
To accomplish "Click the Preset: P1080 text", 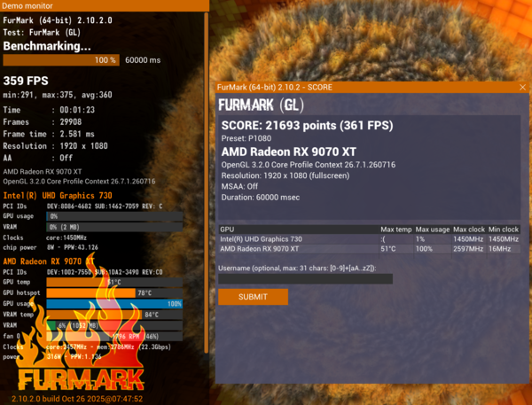I will pyautogui.click(x=246, y=138).
